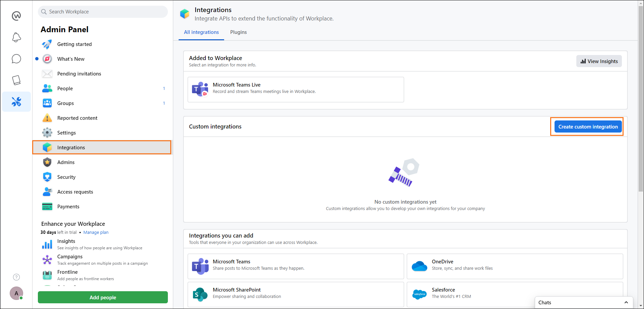Screen dimensions: 644x309
Task: Open the notifications bell icon
Action: click(x=16, y=37)
